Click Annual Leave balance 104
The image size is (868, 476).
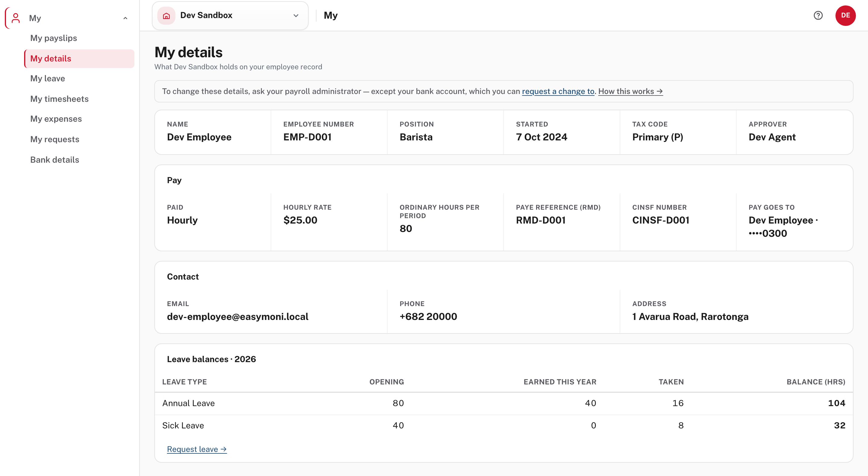[836, 403]
